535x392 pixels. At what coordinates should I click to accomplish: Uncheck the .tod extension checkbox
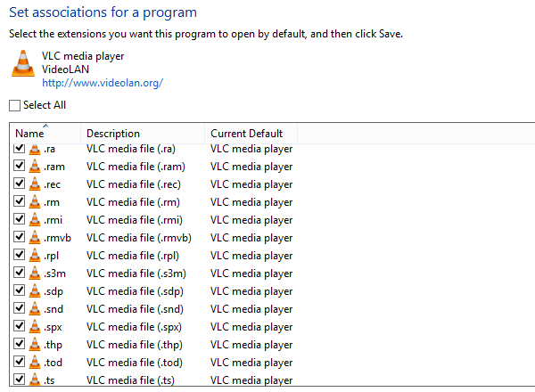pyautogui.click(x=19, y=361)
